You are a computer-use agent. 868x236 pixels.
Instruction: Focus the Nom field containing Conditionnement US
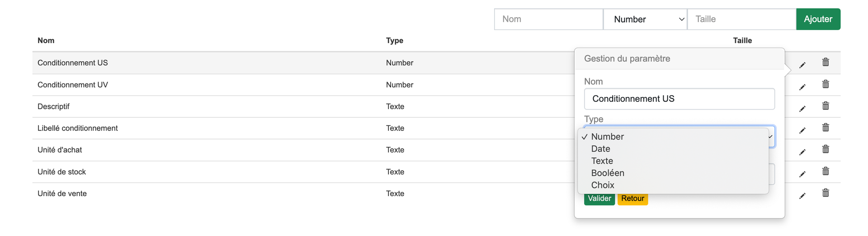point(679,99)
